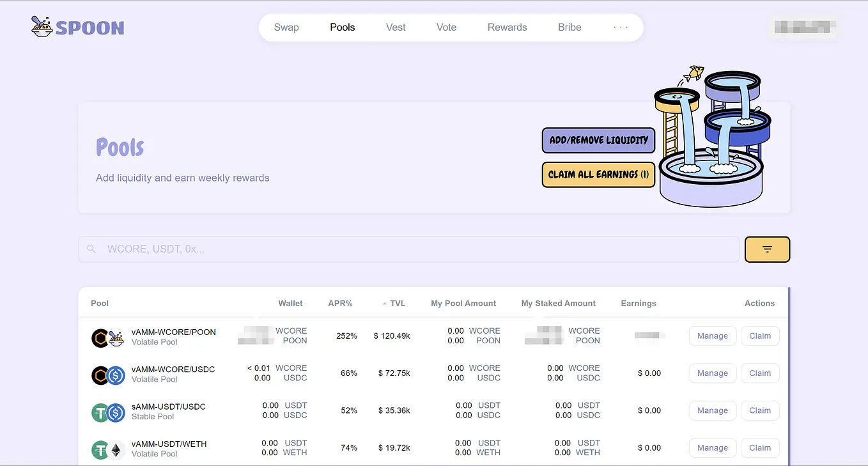The height and width of the screenshot is (466, 868).
Task: Click the pools table vertical scrollbar
Action: pyautogui.click(x=789, y=376)
